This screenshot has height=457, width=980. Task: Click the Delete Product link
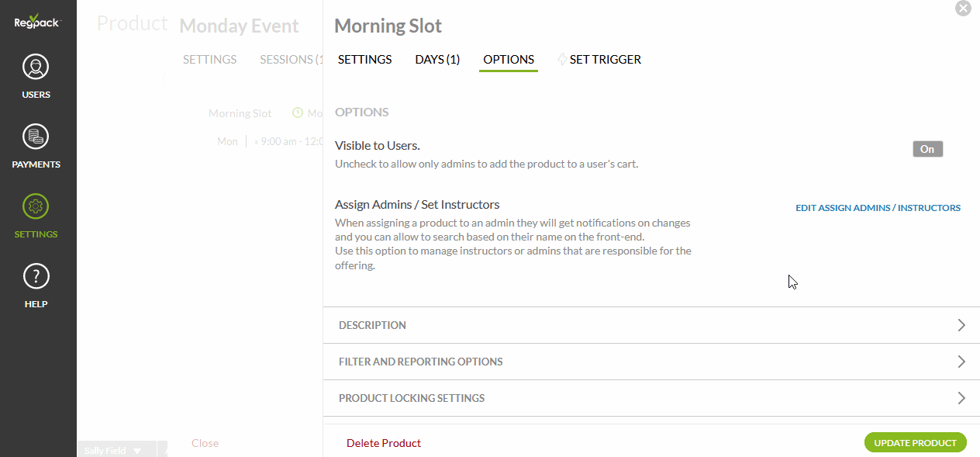(x=384, y=443)
